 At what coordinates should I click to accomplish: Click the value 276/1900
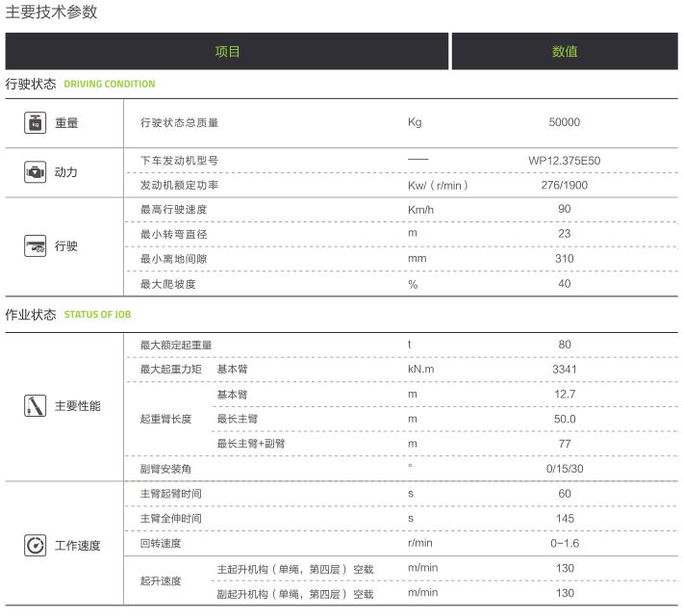(x=564, y=185)
